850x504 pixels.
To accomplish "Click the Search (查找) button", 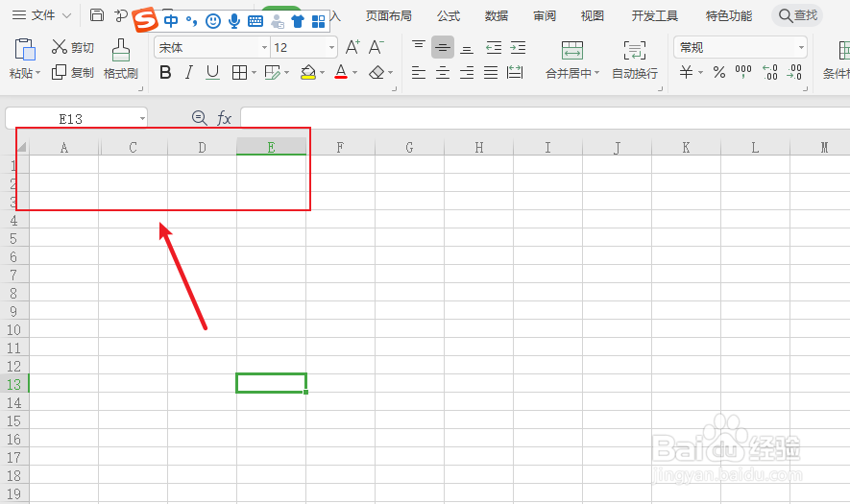I will pyautogui.click(x=797, y=15).
